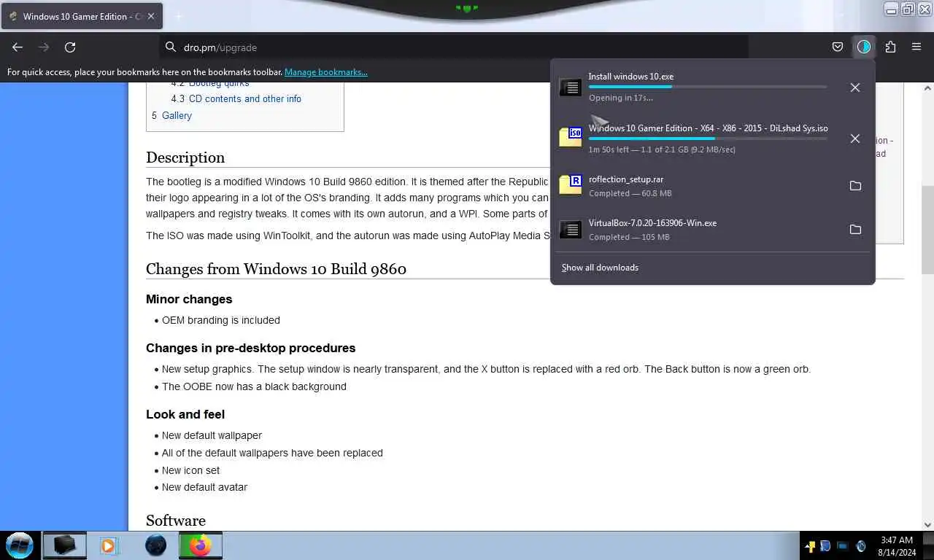This screenshot has width=934, height=560.
Task: Click the New default wallpaper bullet
Action: pos(212,435)
